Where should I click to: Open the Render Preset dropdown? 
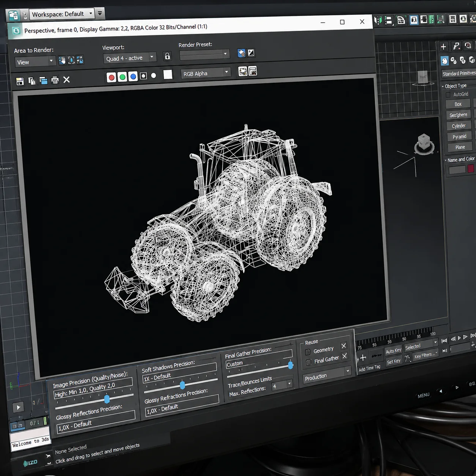204,55
